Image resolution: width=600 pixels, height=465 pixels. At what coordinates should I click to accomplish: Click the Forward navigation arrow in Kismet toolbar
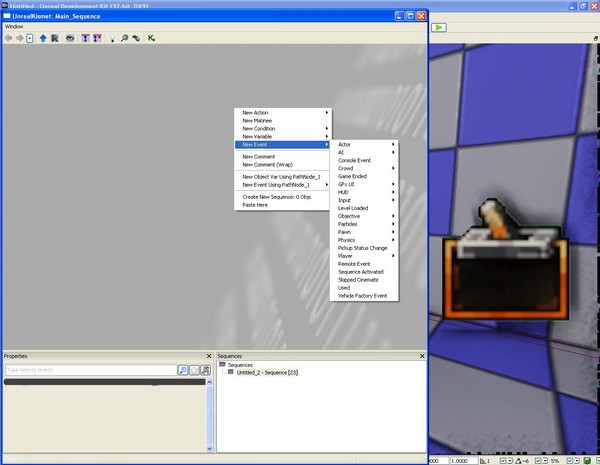pyautogui.click(x=19, y=38)
